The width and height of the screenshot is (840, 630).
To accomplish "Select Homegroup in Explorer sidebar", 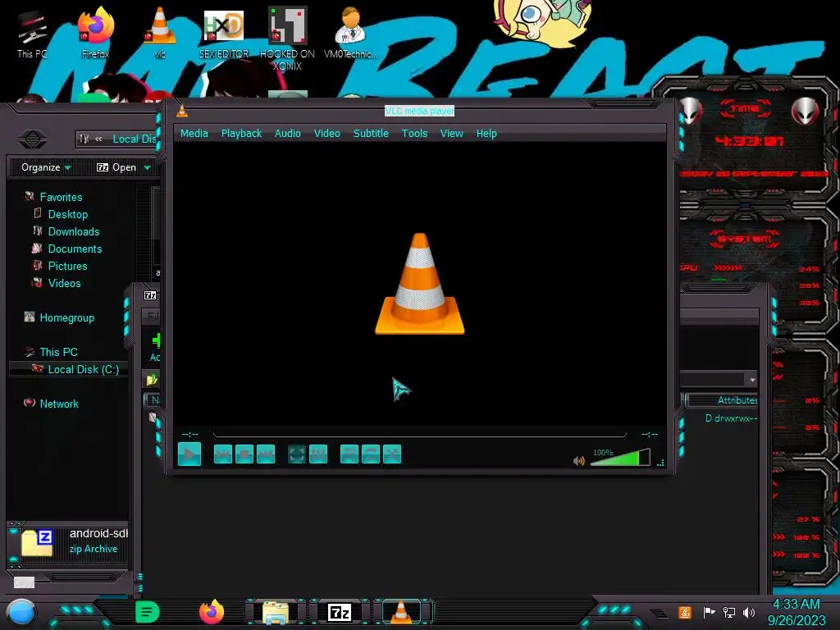I will coord(66,317).
